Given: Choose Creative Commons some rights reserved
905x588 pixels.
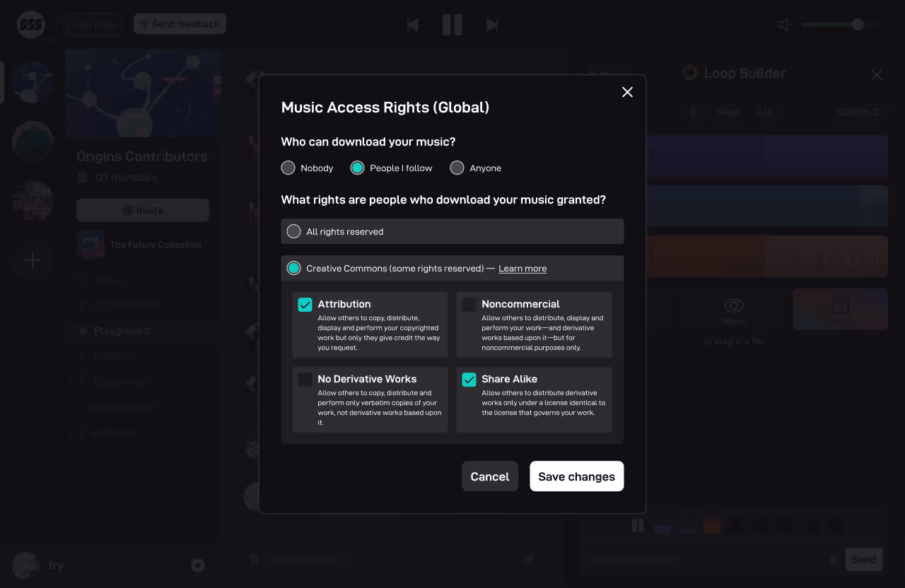Looking at the screenshot, I should (x=293, y=268).
